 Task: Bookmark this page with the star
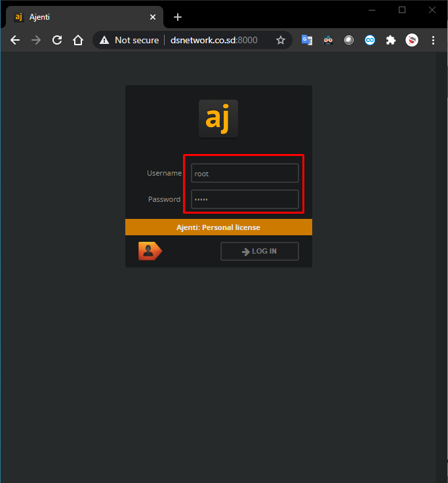pos(281,40)
